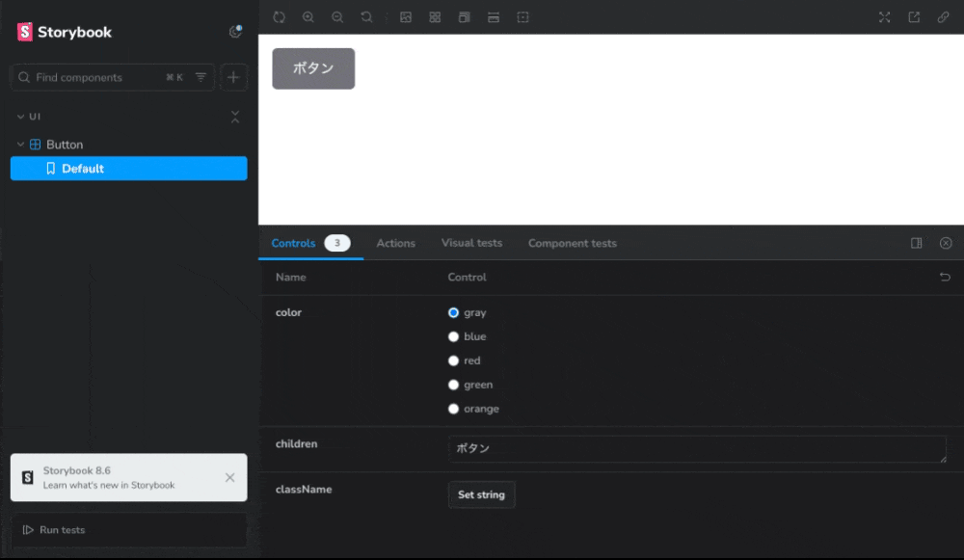Hide the addons panel

point(946,244)
